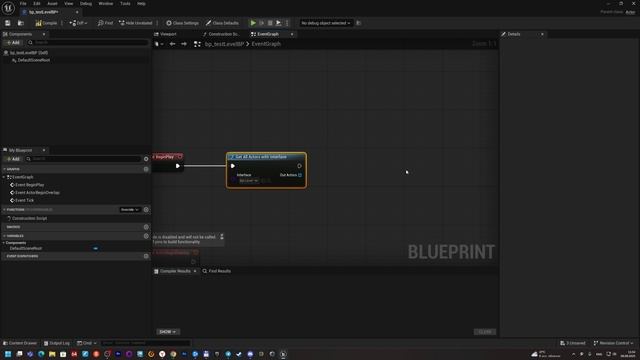This screenshot has height=360, width=640.
Task: Collapse the Components variable category
Action: pyautogui.click(x=4, y=243)
